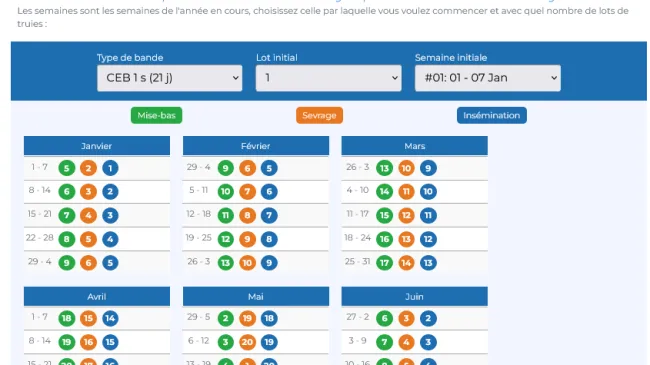Click green badge 12 in Février week 19 - 25
Screen dimensions: 650x365
(226, 239)
